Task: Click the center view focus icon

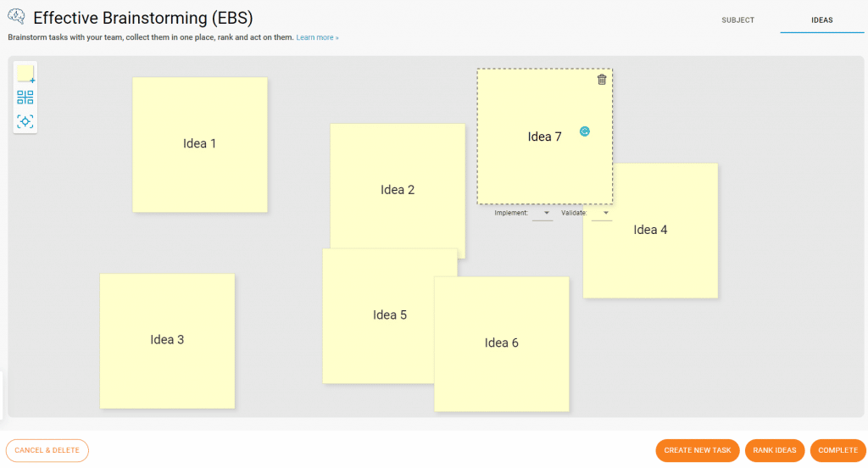Action: 25,121
